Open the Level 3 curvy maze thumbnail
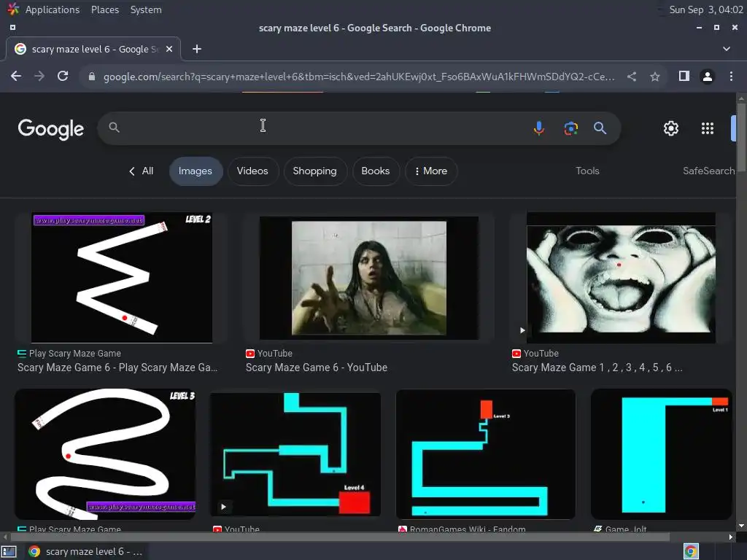 (105, 454)
